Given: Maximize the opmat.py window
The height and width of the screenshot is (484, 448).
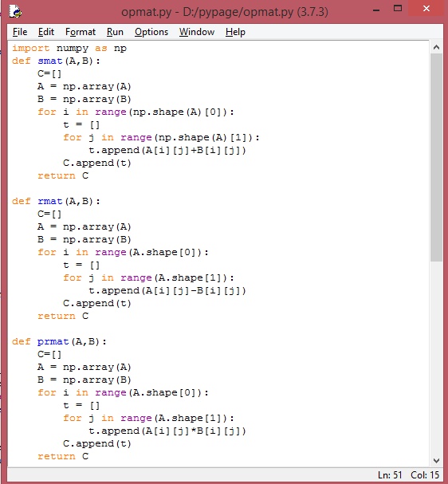Looking at the screenshot, I should [x=398, y=9].
